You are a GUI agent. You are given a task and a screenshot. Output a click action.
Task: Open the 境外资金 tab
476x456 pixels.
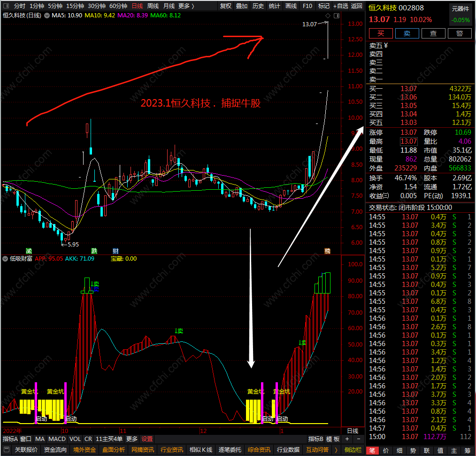point(84,449)
